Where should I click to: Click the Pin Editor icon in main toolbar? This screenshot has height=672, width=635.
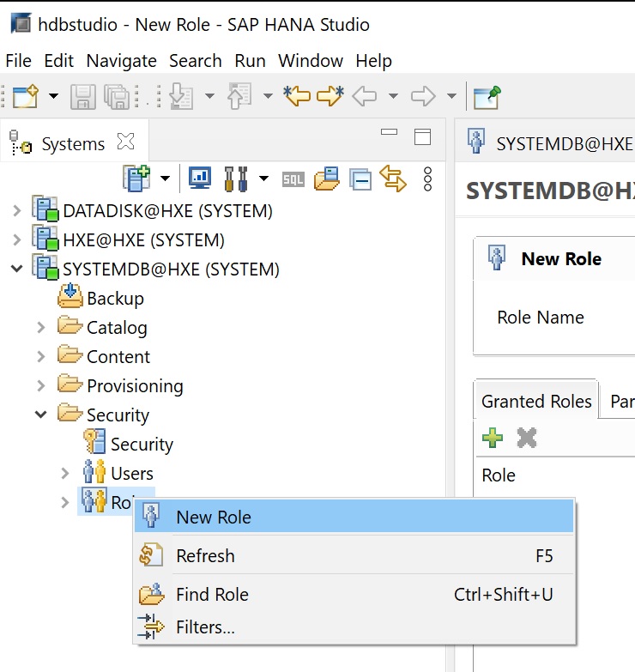pos(487,96)
